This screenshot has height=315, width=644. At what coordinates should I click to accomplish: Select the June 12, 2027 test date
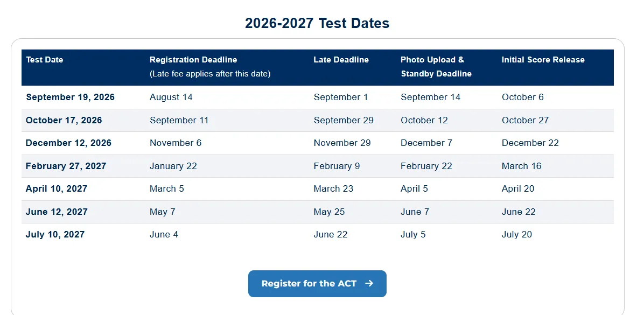(56, 212)
